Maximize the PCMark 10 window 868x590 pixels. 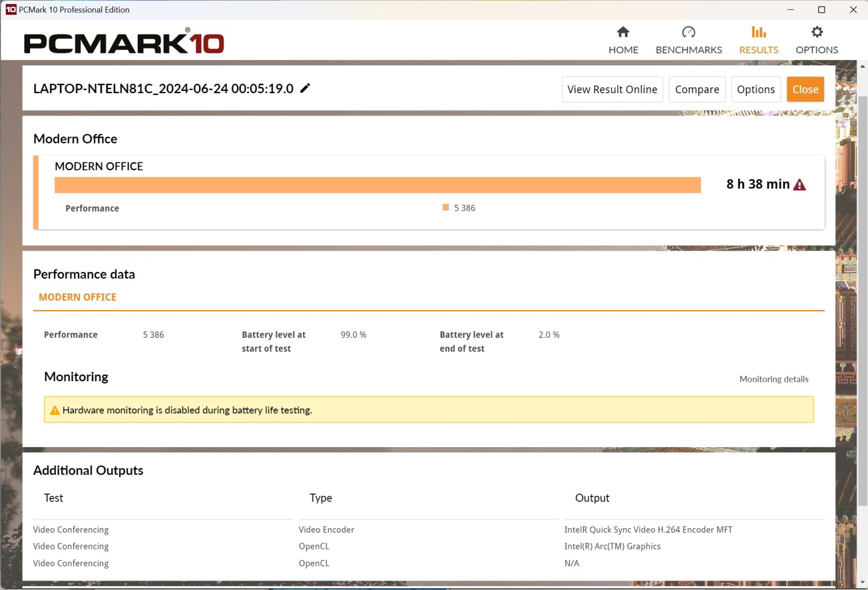point(822,9)
